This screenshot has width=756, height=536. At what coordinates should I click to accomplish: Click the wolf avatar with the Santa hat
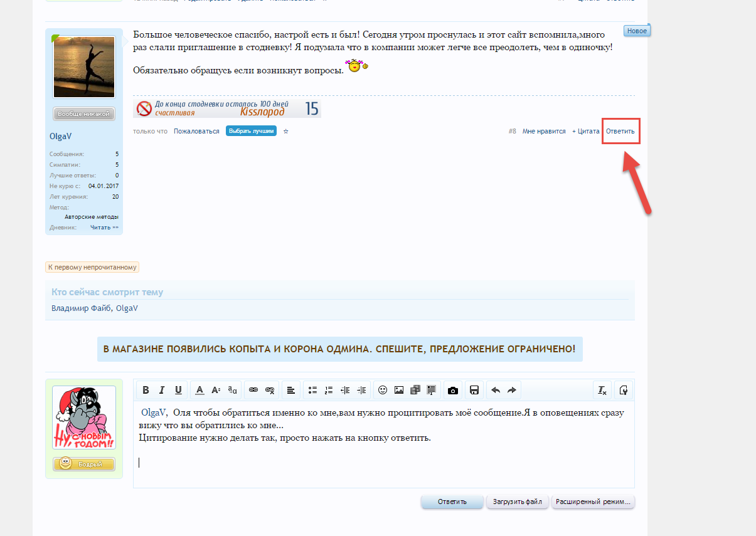pyautogui.click(x=84, y=418)
